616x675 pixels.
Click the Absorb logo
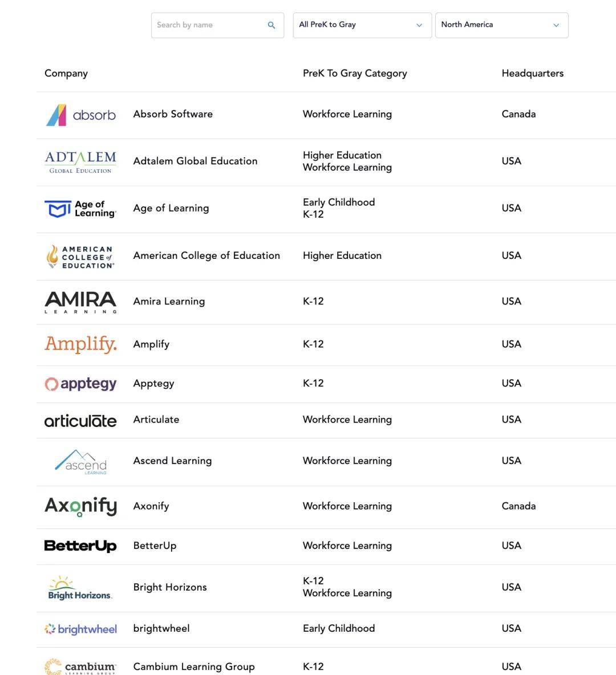pyautogui.click(x=80, y=115)
